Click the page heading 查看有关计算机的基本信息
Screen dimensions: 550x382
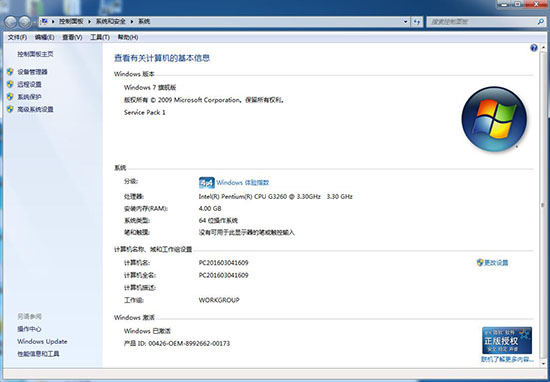(162, 58)
